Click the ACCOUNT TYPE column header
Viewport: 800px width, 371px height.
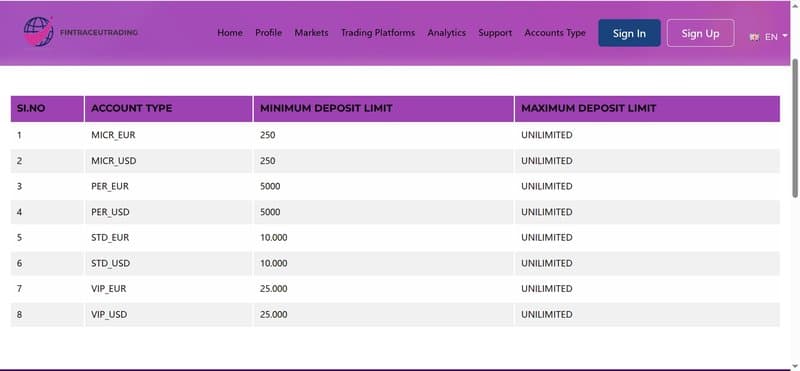point(168,108)
